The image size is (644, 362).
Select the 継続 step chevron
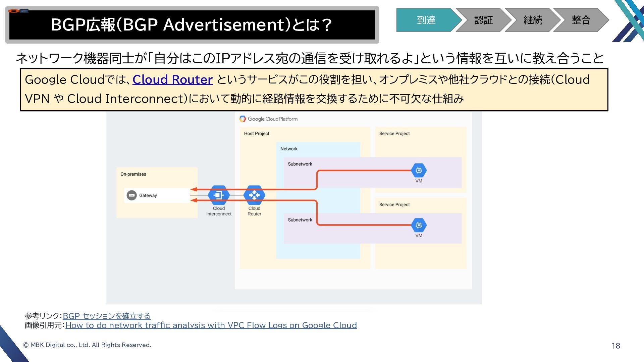pyautogui.click(x=533, y=20)
